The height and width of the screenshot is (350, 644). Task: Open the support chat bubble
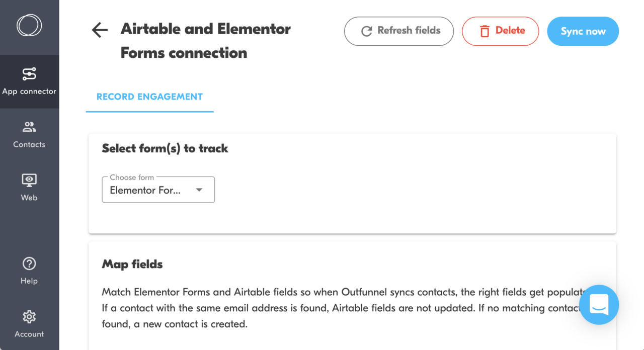[599, 305]
